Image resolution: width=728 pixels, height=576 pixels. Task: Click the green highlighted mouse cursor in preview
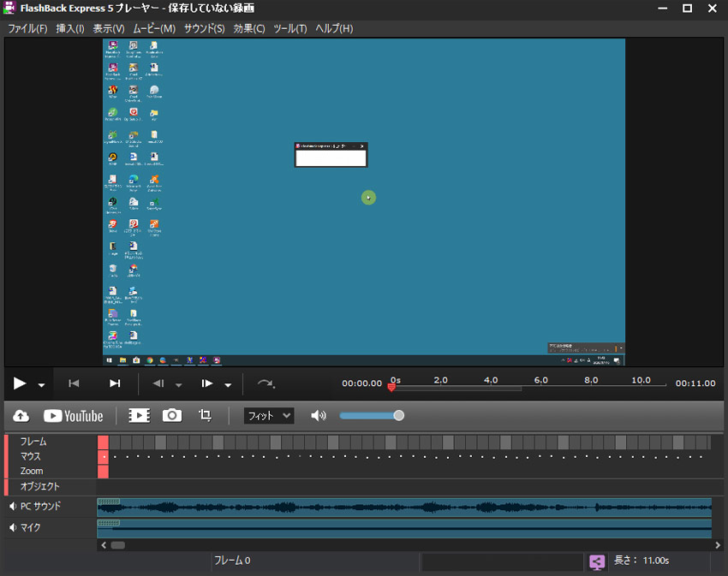pyautogui.click(x=368, y=198)
